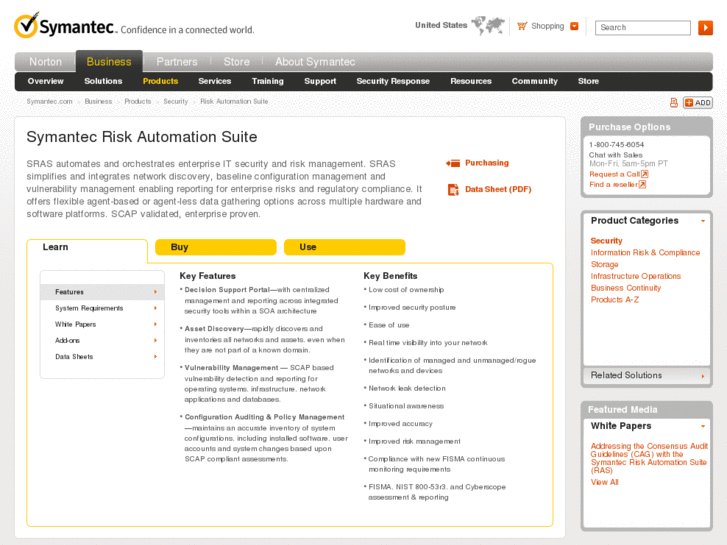Expand arrow next to White Papers item

(155, 324)
